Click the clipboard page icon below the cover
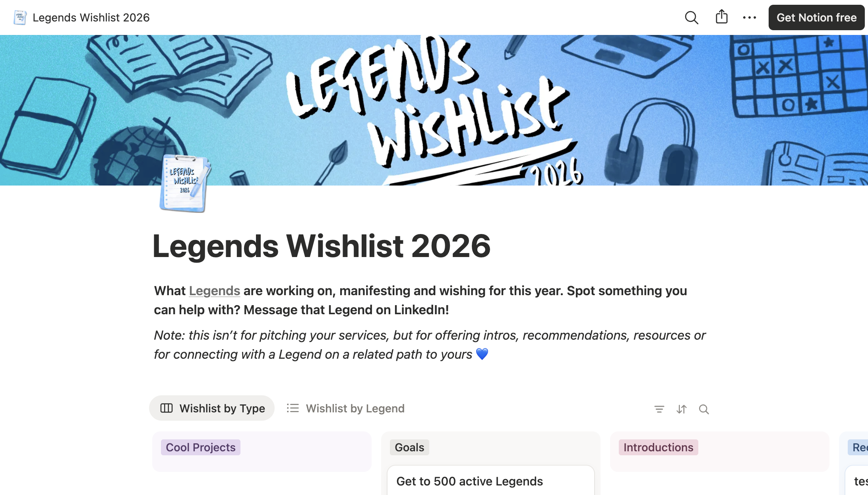Screen dimensions: 868x495 [185, 183]
